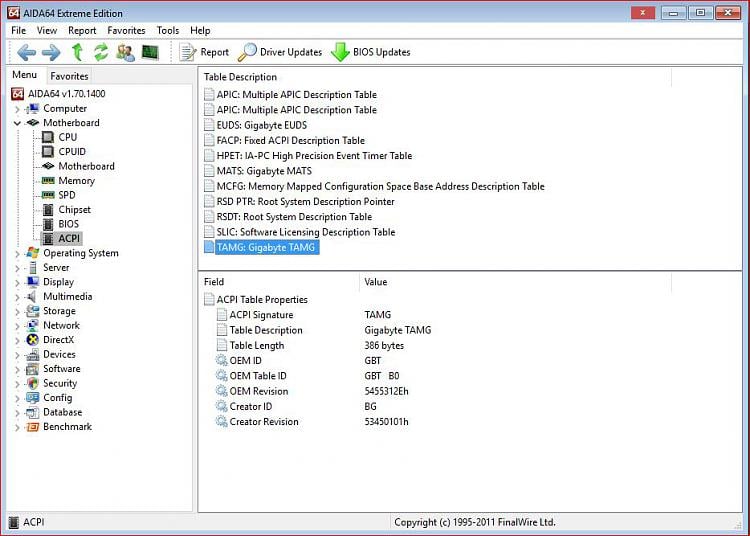Select RSDT: Root System Description Table
Screen dimensions: 750x536
coord(294,217)
